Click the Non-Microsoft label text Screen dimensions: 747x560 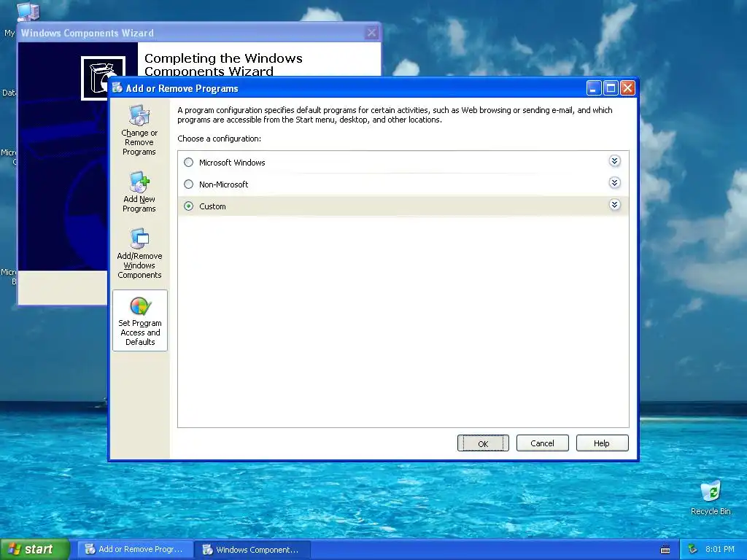(x=223, y=184)
